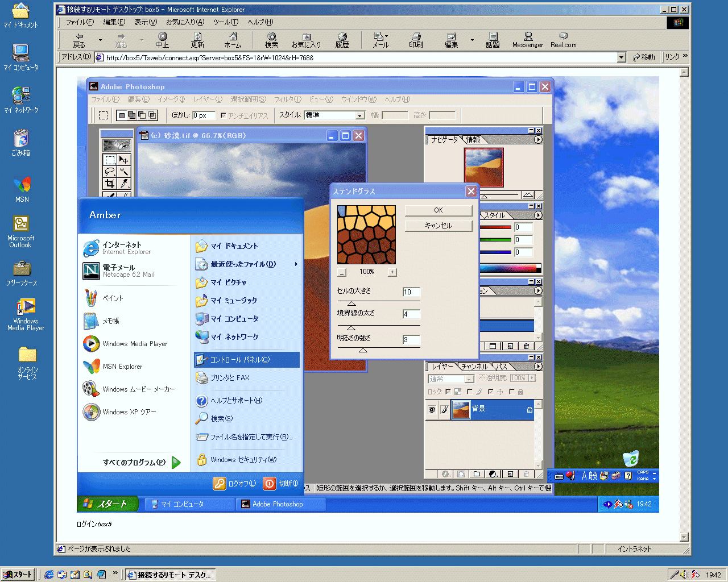The image size is (728, 582).
Task: Open the Navigator palette flyout menu arrow
Action: point(538,140)
